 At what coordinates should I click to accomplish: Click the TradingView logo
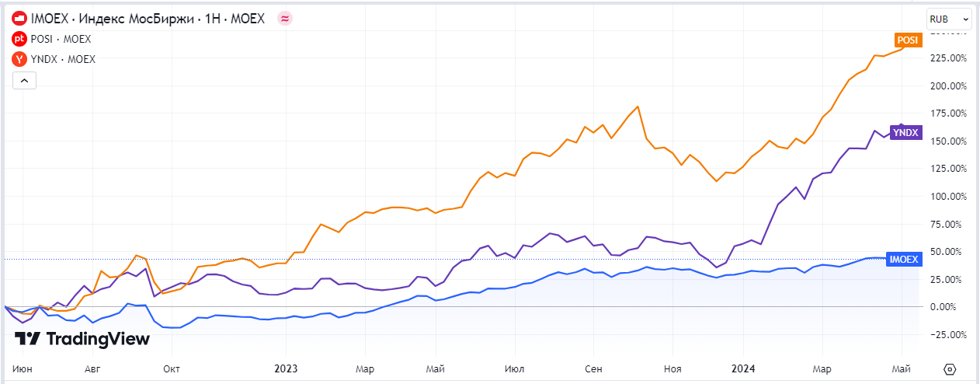tap(82, 339)
